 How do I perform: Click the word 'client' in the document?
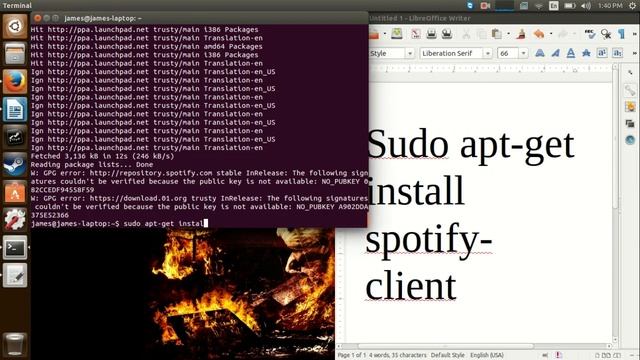coord(411,286)
